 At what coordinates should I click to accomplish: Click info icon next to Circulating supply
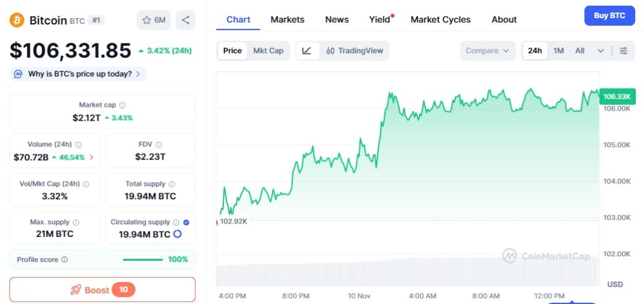[176, 222]
